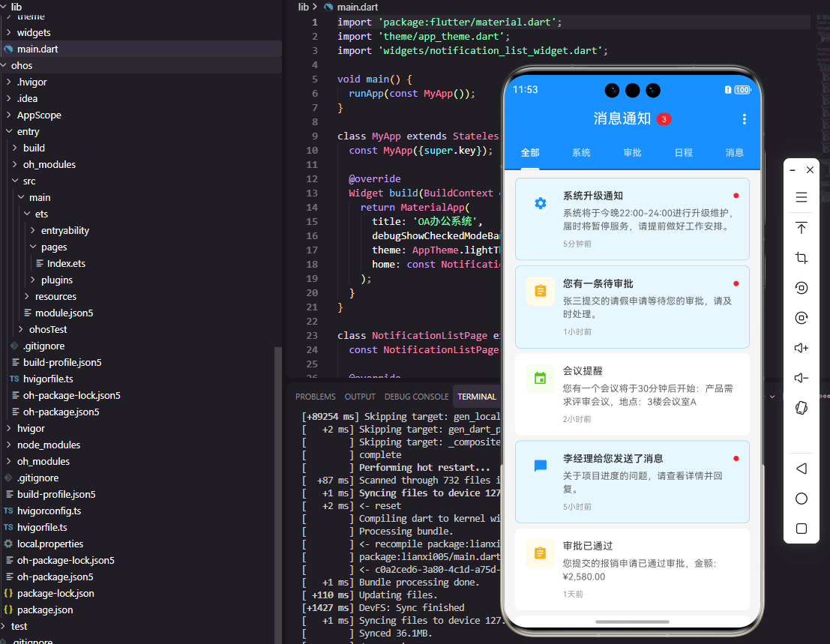The width and height of the screenshot is (830, 644).
Task: Click clipboard icon on 您有一条待审批 card
Action: (x=541, y=291)
